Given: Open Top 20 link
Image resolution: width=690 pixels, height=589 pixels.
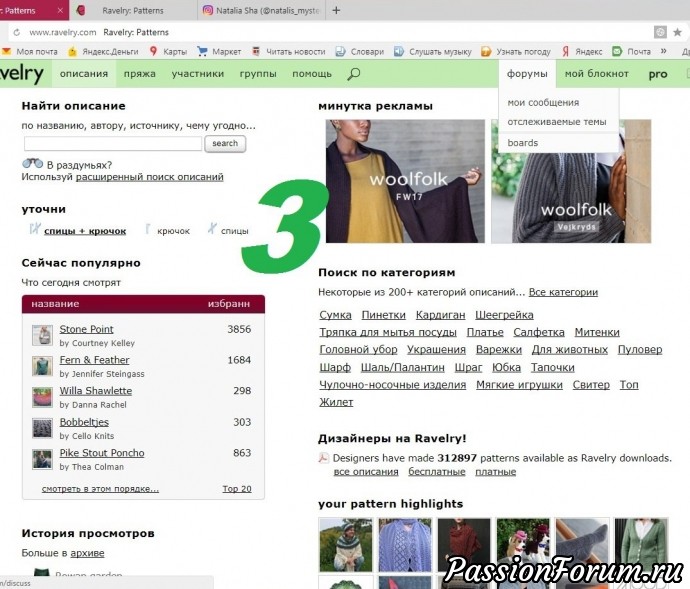Looking at the screenshot, I should (237, 489).
